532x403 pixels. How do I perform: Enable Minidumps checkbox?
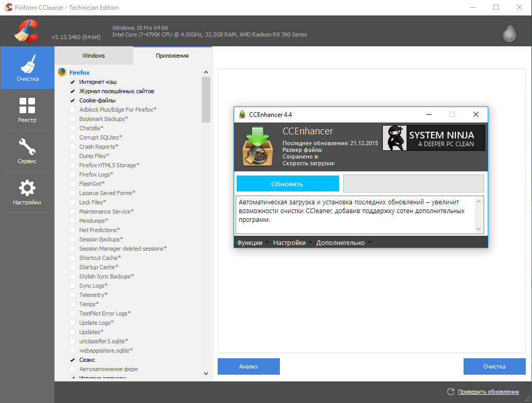pos(73,221)
